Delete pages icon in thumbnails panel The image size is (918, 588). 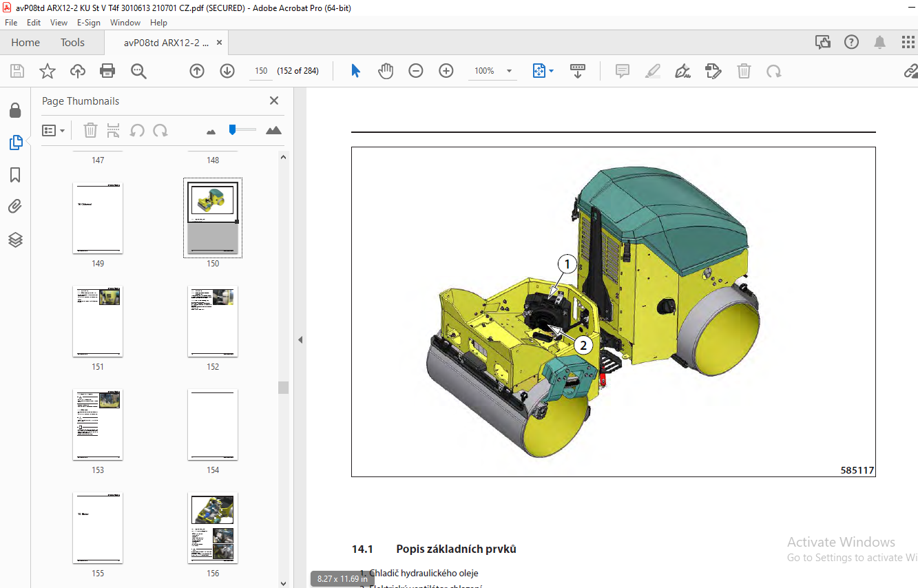pyautogui.click(x=90, y=130)
